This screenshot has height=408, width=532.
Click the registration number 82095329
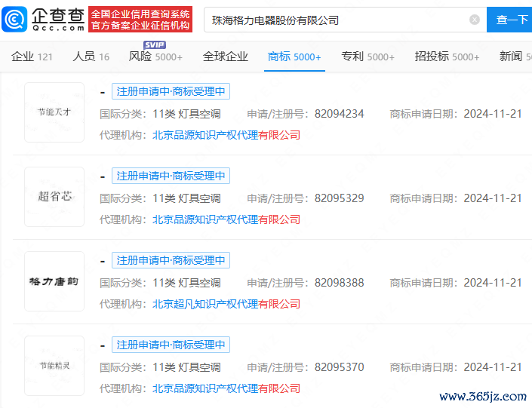tap(339, 198)
